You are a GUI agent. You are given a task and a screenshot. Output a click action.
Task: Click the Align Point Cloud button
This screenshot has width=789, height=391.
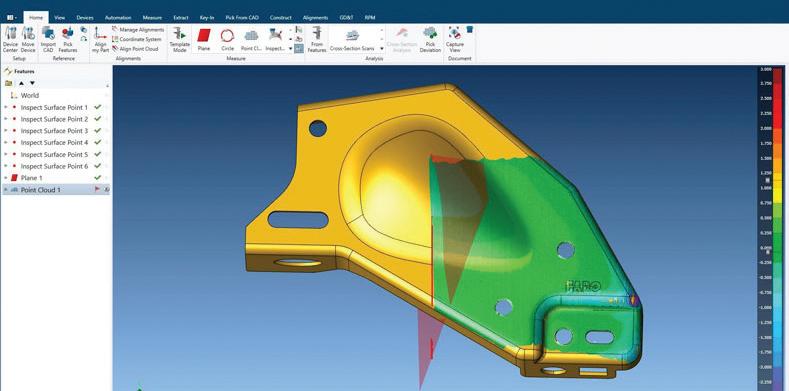tap(135, 49)
